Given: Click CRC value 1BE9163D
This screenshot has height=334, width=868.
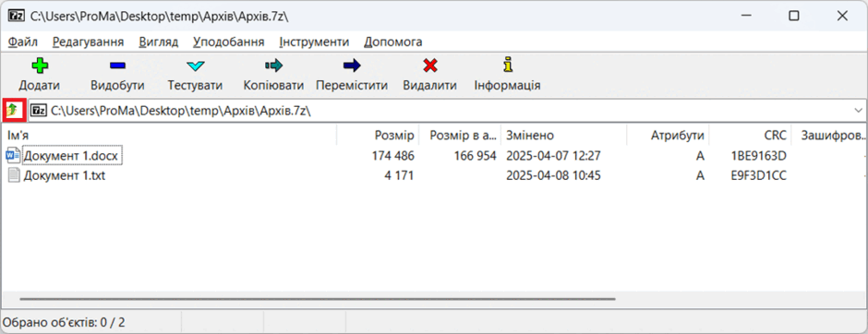Looking at the screenshot, I should click(758, 157).
